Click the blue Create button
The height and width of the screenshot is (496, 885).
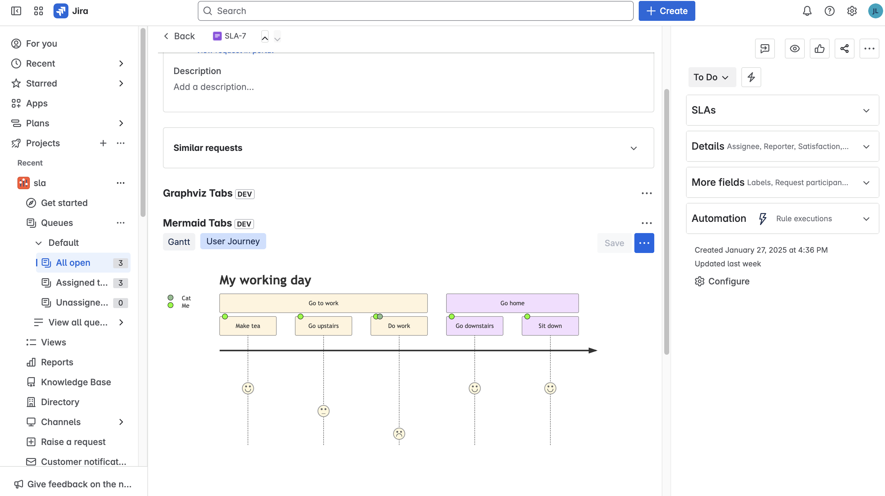667,11
